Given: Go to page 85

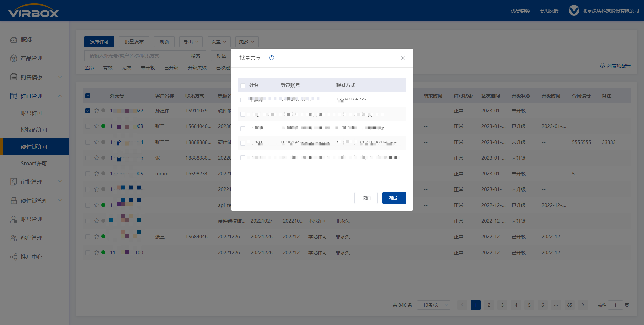Looking at the screenshot, I should coord(570,305).
